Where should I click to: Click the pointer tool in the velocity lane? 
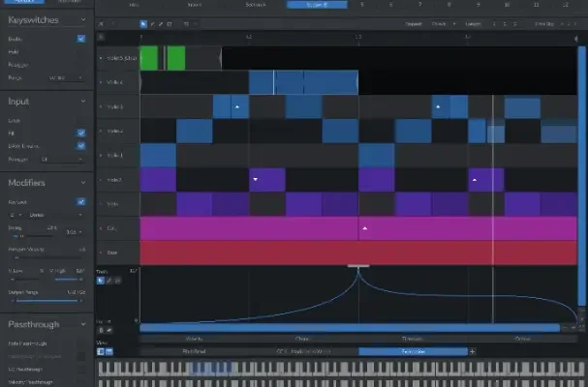[x=102, y=280]
